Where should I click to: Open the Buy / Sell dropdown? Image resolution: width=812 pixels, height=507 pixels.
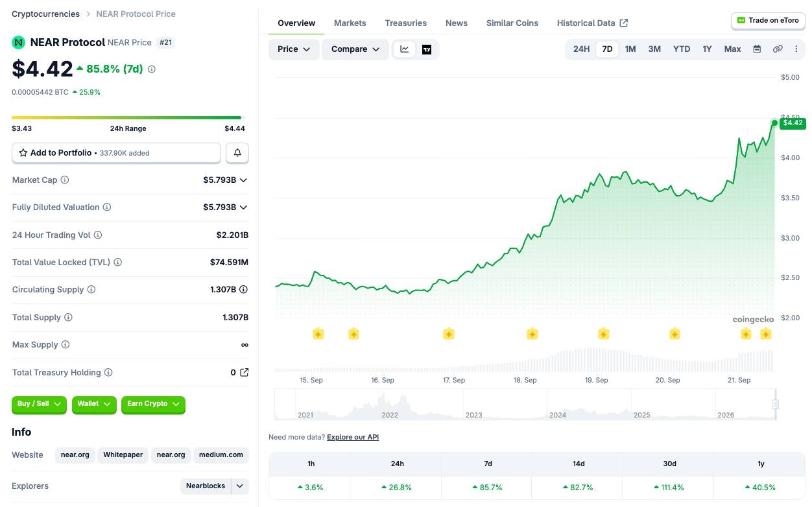40,404
